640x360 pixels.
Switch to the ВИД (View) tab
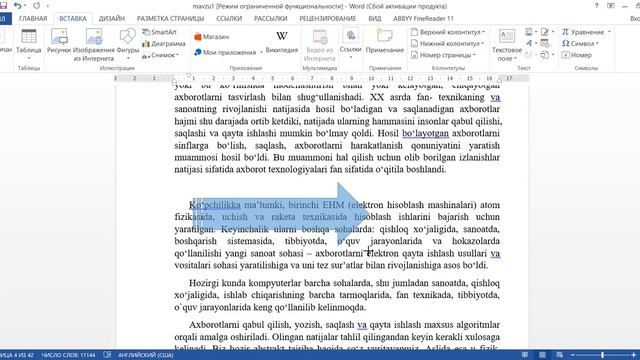(374, 18)
